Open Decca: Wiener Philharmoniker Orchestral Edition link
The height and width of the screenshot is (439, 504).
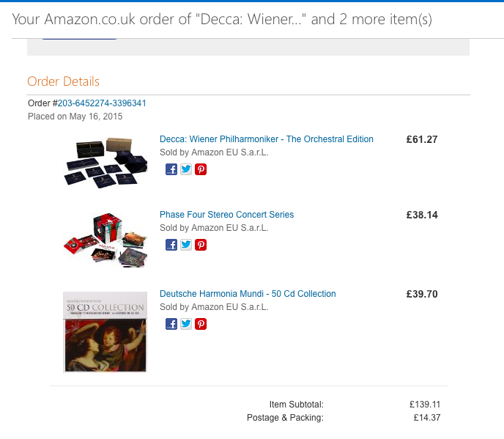coord(267,139)
